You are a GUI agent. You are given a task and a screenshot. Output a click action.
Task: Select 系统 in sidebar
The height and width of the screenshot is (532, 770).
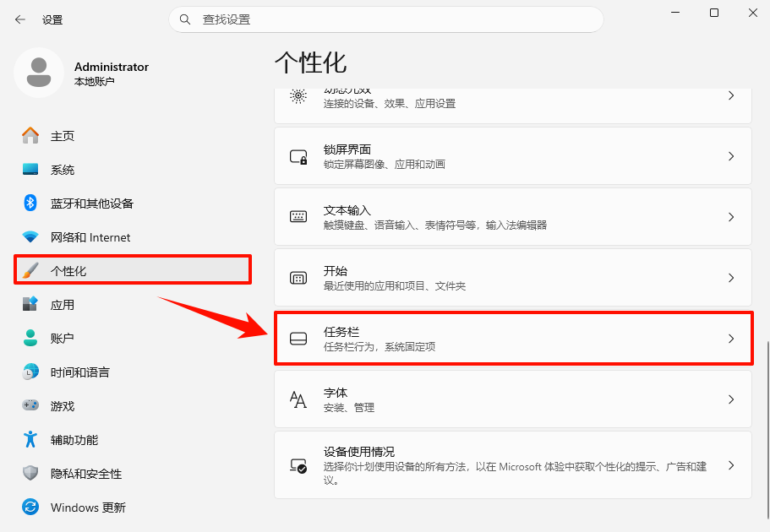[x=133, y=170]
